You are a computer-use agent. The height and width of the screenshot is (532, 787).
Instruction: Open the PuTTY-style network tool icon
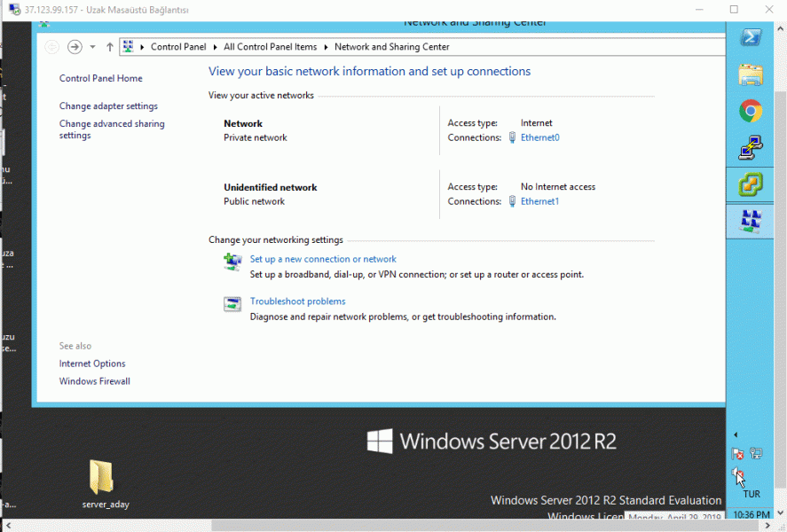tap(751, 148)
